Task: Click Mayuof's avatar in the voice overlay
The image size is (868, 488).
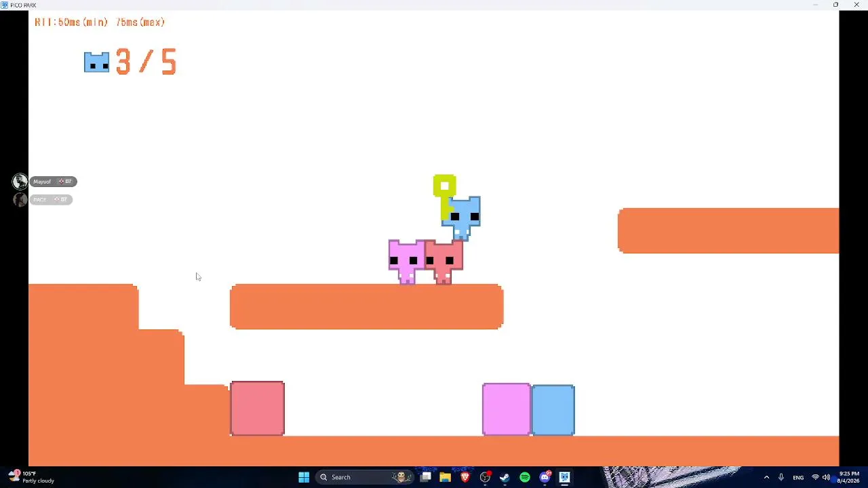Action: click(20, 182)
